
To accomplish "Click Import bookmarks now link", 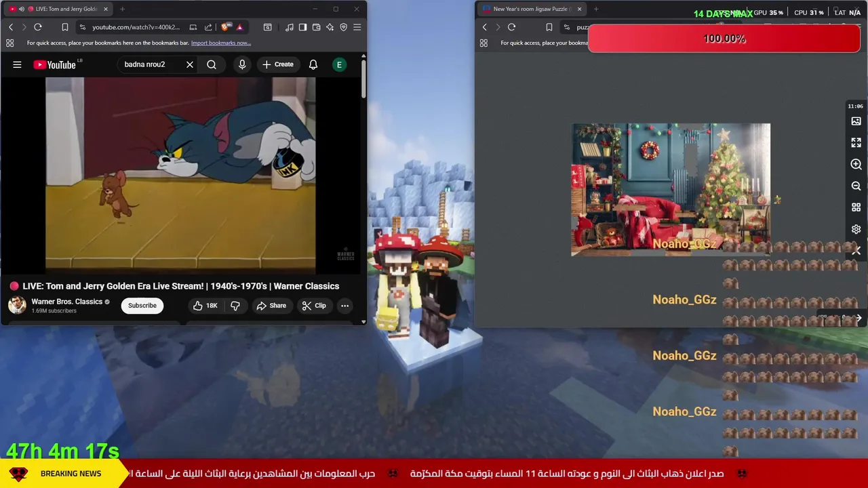I will point(221,43).
